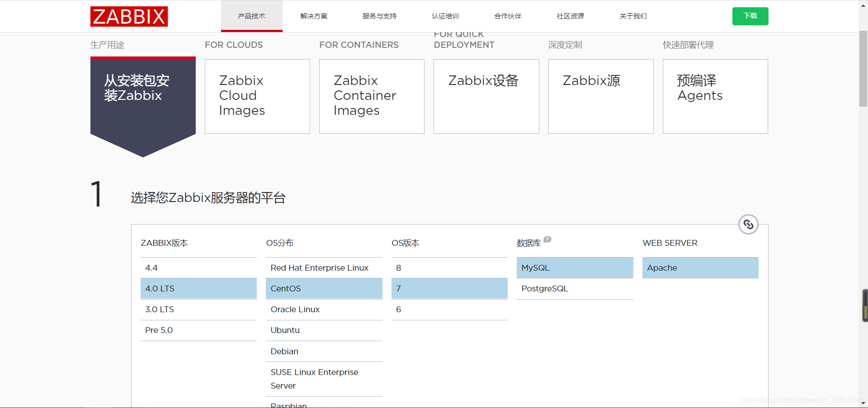Toggle the Apache web server selection
Image resolution: width=868 pixels, height=408 pixels.
700,267
